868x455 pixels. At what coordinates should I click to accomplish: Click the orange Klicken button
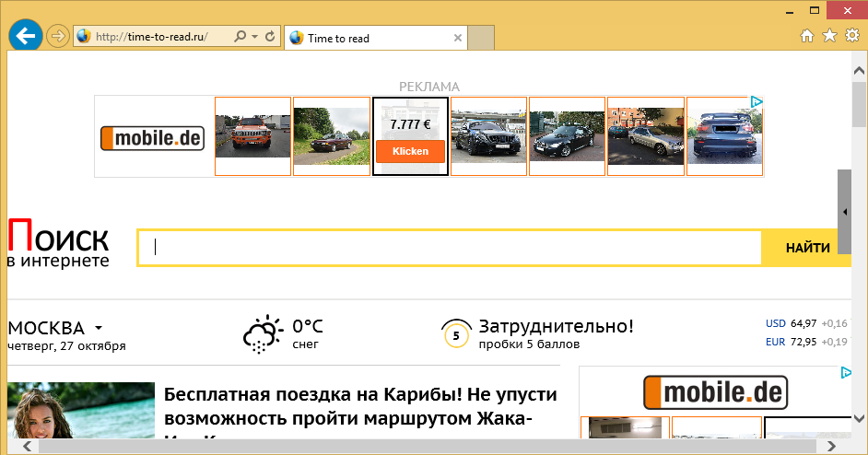410,151
